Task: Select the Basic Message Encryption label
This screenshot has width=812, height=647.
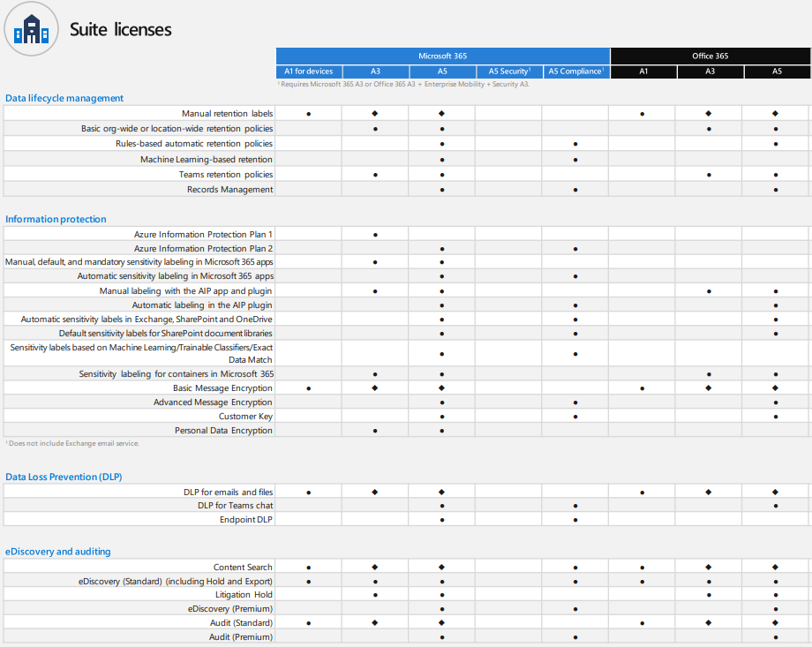Action: pyautogui.click(x=222, y=388)
